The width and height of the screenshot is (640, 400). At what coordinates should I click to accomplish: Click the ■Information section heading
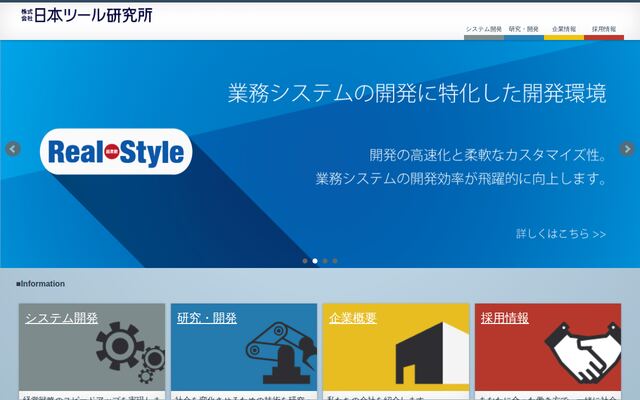(40, 284)
